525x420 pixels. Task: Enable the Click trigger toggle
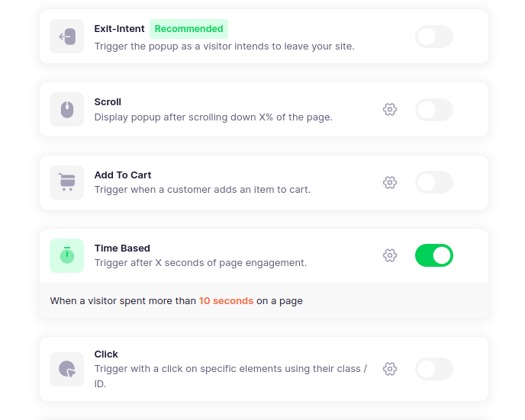[434, 369]
